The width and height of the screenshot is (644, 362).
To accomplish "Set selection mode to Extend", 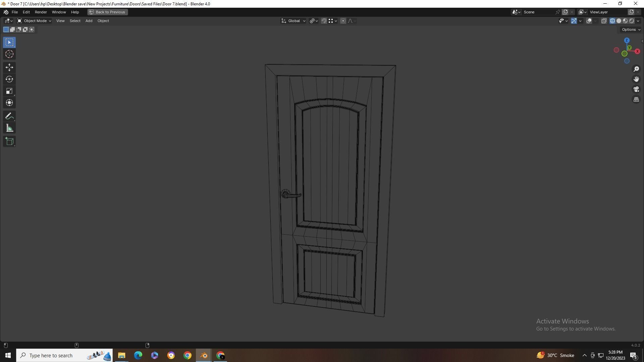I will [12, 29].
